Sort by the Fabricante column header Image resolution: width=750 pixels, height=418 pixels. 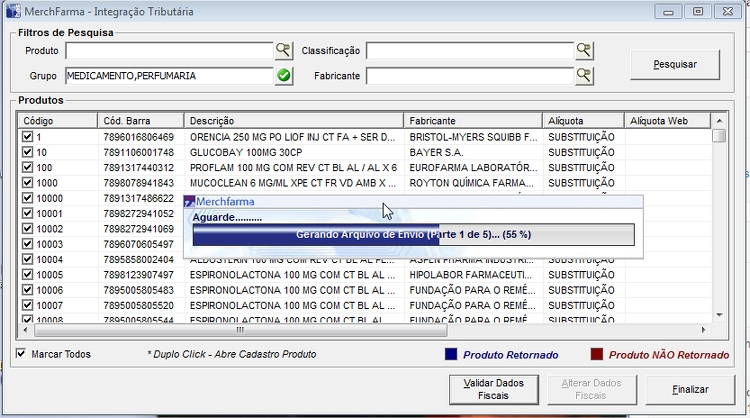tap(472, 120)
